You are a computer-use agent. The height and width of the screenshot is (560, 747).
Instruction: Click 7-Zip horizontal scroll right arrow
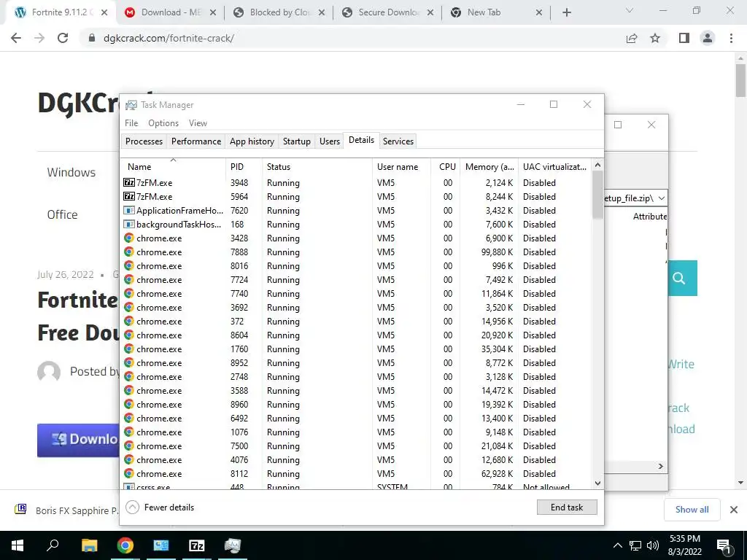click(660, 466)
